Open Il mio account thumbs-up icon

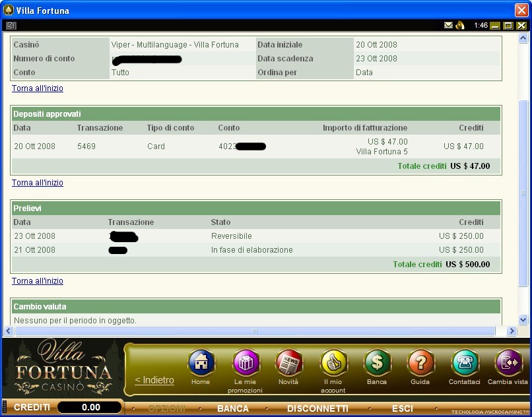tap(333, 362)
